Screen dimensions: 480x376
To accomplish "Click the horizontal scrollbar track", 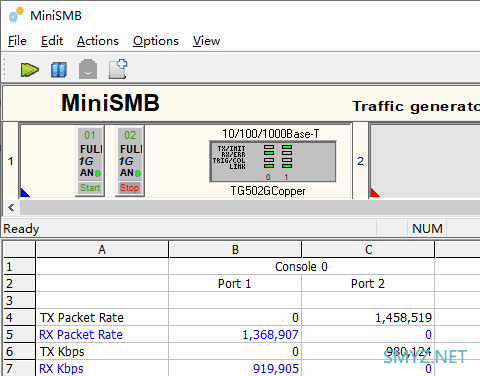I will coord(250,208).
